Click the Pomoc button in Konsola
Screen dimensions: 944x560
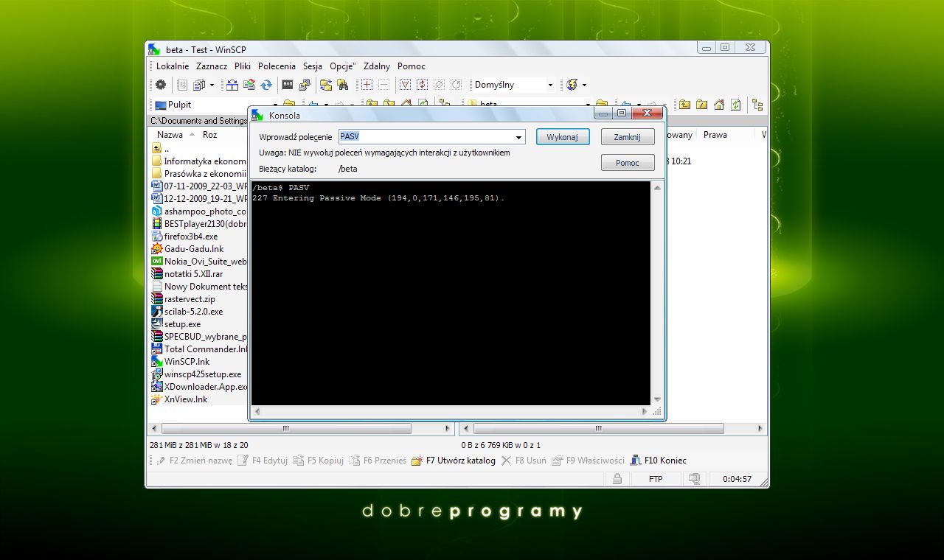pos(628,163)
